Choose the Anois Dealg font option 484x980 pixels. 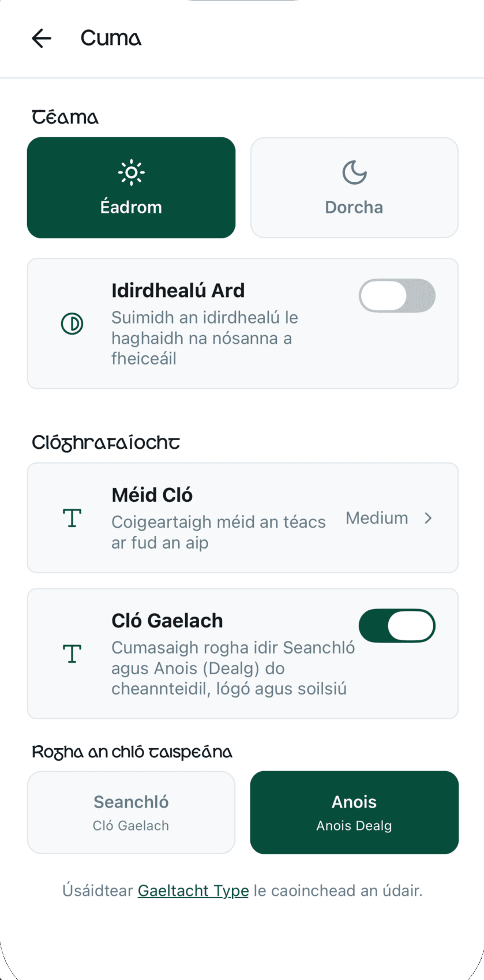(x=354, y=812)
